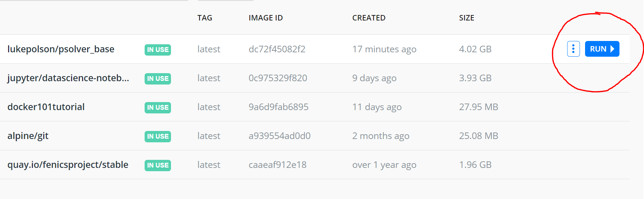This screenshot has height=199, width=644.
Task: Click the IN USE badge for lukepolson/psolver_base
Action: [158, 50]
